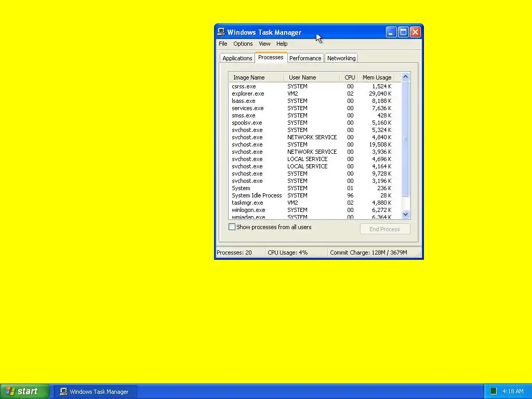Click the 236 K memory value
This screenshot has width=532, height=399.
[384, 188]
